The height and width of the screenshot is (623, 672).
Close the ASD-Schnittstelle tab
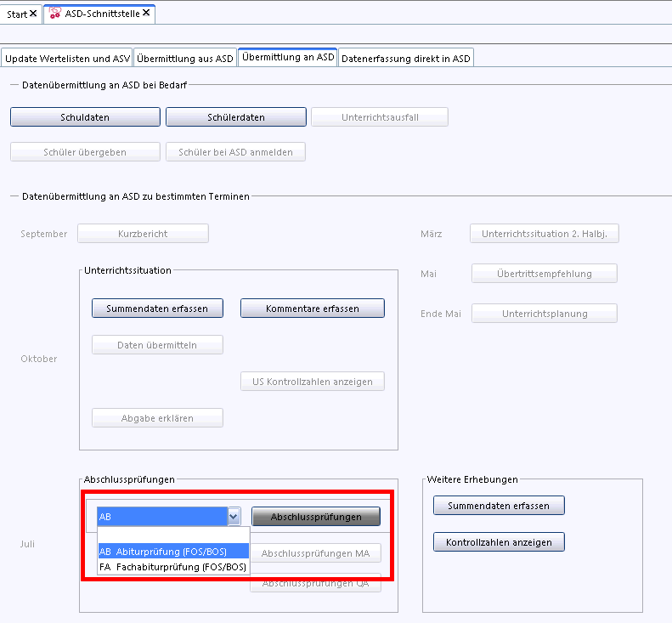[147, 13]
